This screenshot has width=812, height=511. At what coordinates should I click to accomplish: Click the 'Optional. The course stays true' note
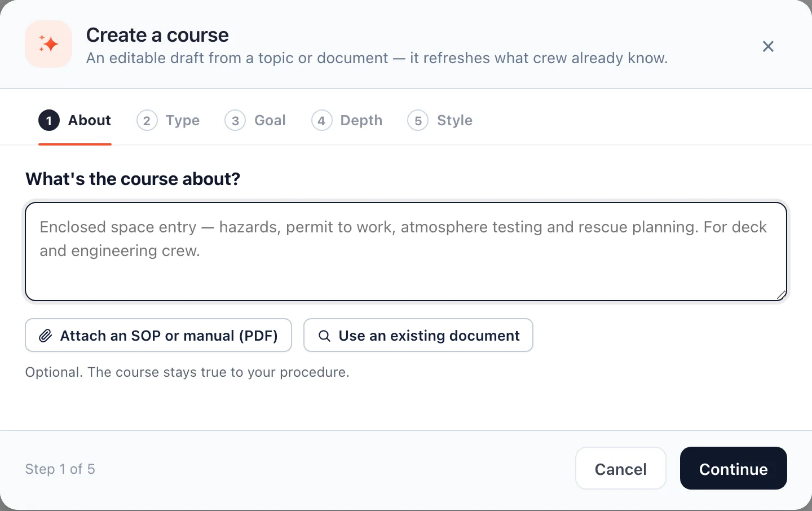(187, 372)
